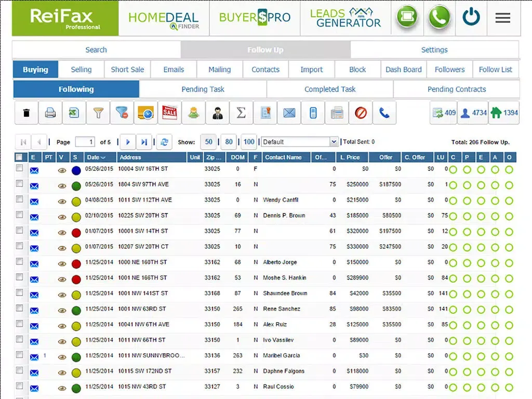Screen dimensions: 532x399
Task: Click red status dot for 10001 SW 14TH ST
Action: (x=76, y=233)
